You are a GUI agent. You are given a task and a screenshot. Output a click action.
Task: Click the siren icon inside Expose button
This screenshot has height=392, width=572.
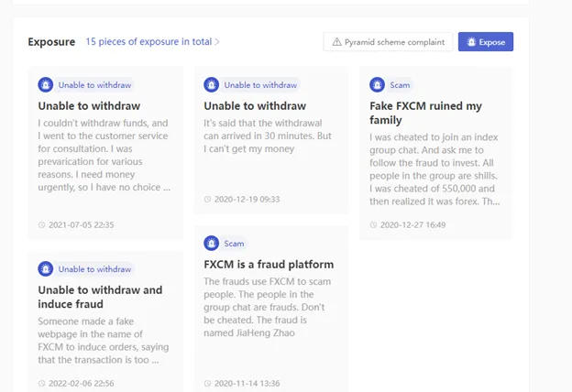(x=471, y=41)
